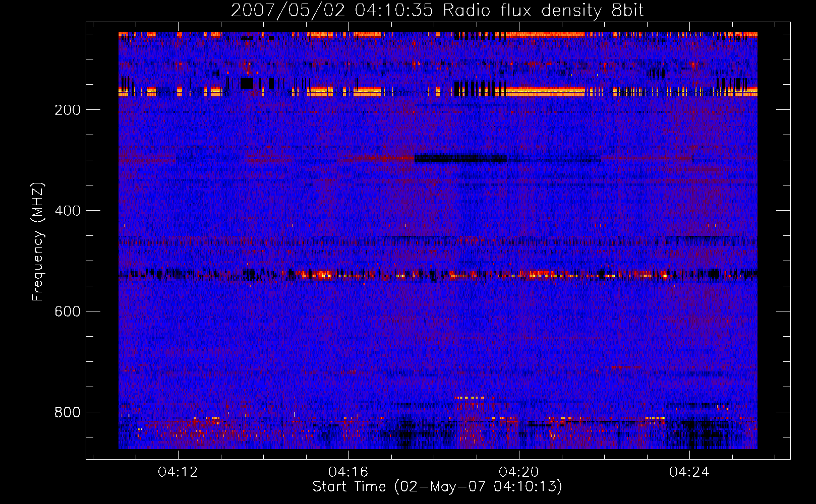816x504 pixels.
Task: Click the 400 frequency tick label
Action: click(x=68, y=211)
